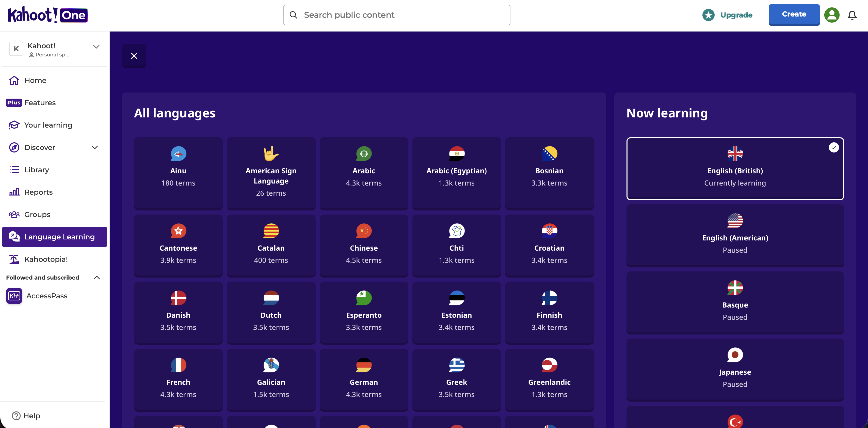Click the English (British) selected checkmark
This screenshot has width=868, height=428.
pyautogui.click(x=834, y=147)
